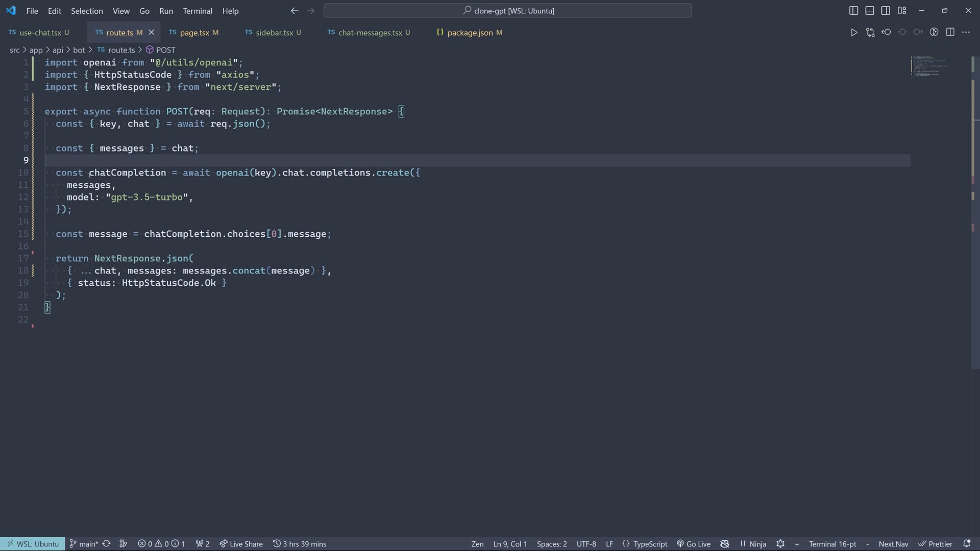Start a Live Share session

pos(241,544)
